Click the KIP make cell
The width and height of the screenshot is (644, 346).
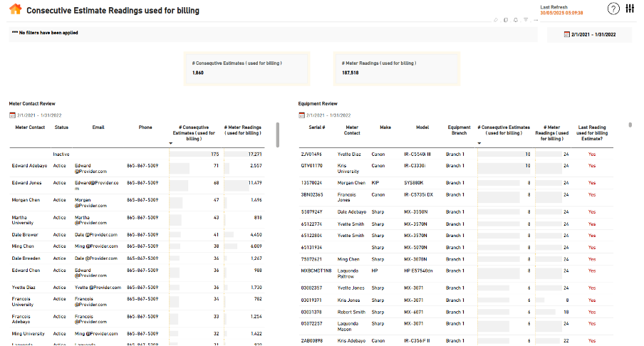tap(375, 183)
